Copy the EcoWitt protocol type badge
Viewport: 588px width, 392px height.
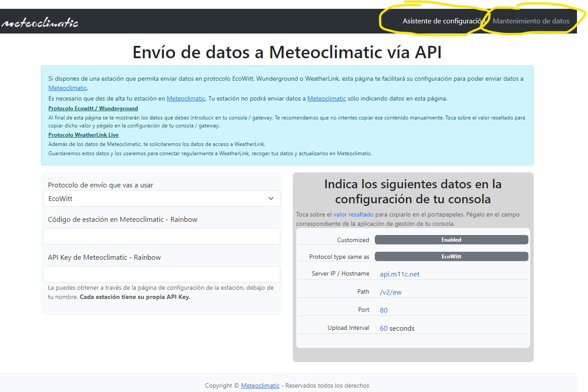pos(451,256)
